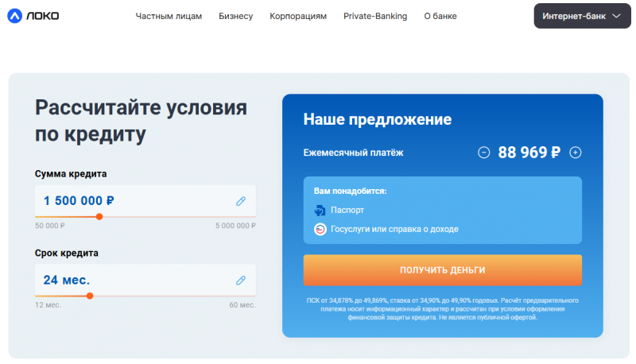Click the maximum 5 000 000 ₽ label
This screenshot has height=364, width=636.
pyautogui.click(x=235, y=226)
